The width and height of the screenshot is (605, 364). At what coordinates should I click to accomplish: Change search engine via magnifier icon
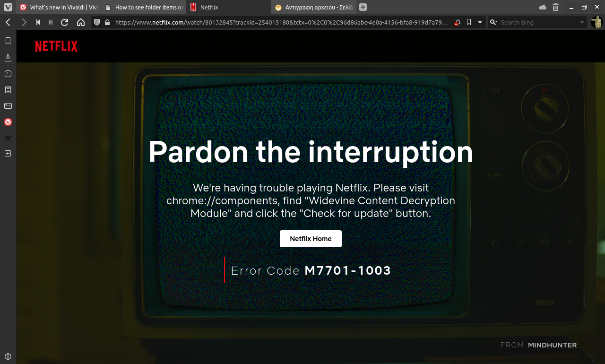[x=493, y=22]
